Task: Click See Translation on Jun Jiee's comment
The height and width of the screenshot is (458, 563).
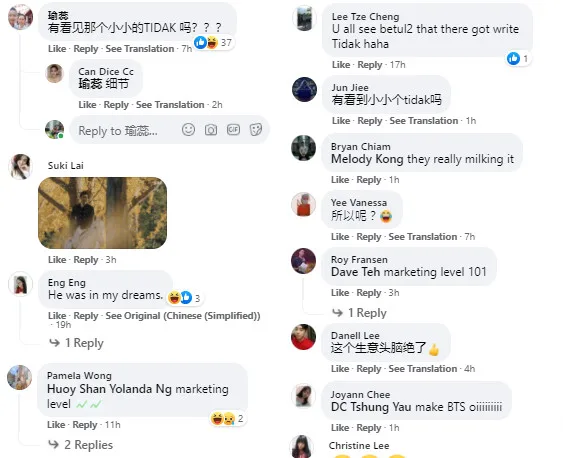Action: coord(424,121)
